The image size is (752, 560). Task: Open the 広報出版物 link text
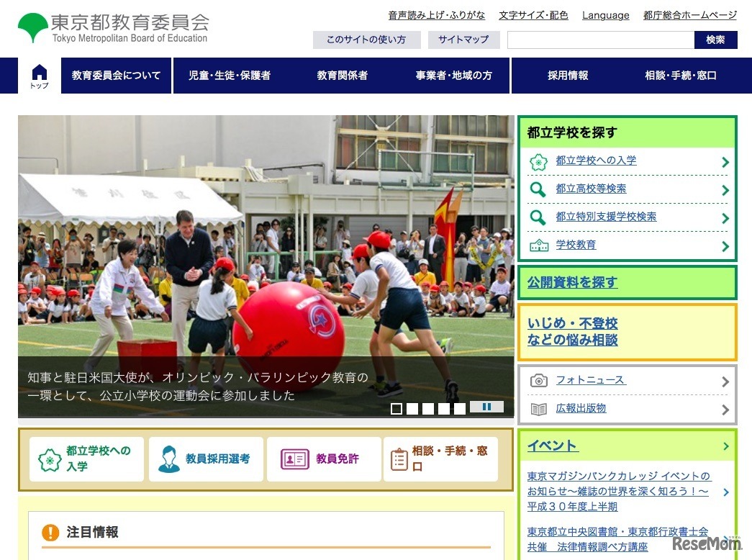(x=581, y=408)
